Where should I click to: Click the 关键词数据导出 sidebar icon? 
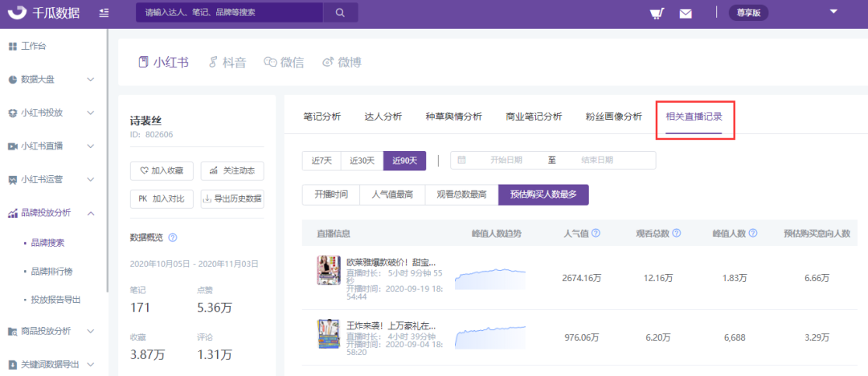tap(13, 365)
